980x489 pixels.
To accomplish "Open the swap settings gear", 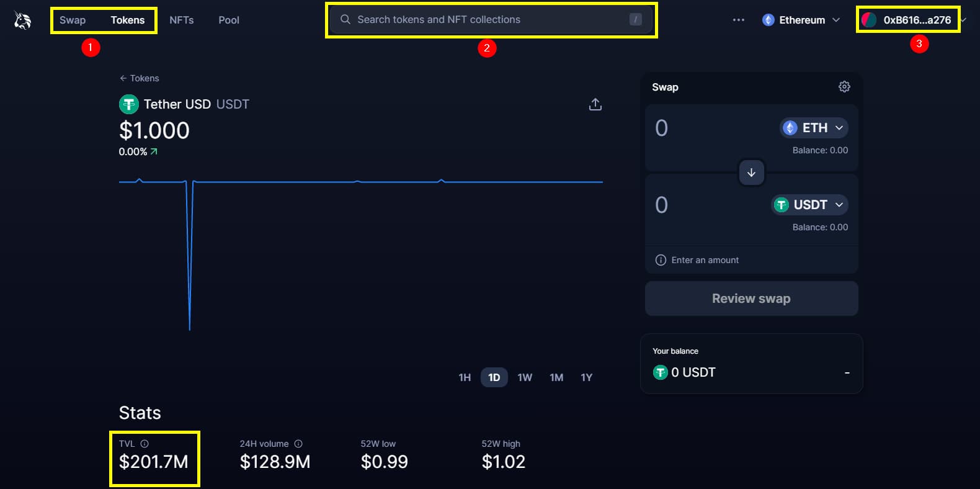I will pyautogui.click(x=844, y=87).
